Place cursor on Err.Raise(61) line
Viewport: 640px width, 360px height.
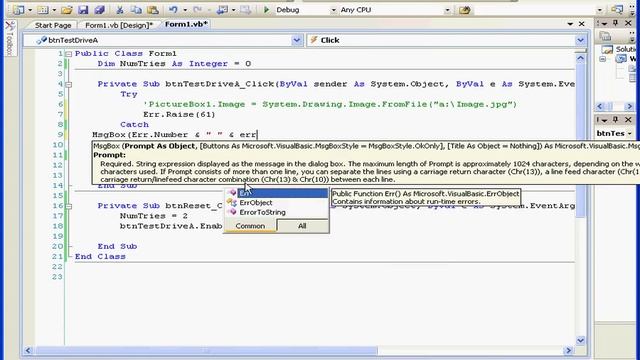[x=179, y=115]
